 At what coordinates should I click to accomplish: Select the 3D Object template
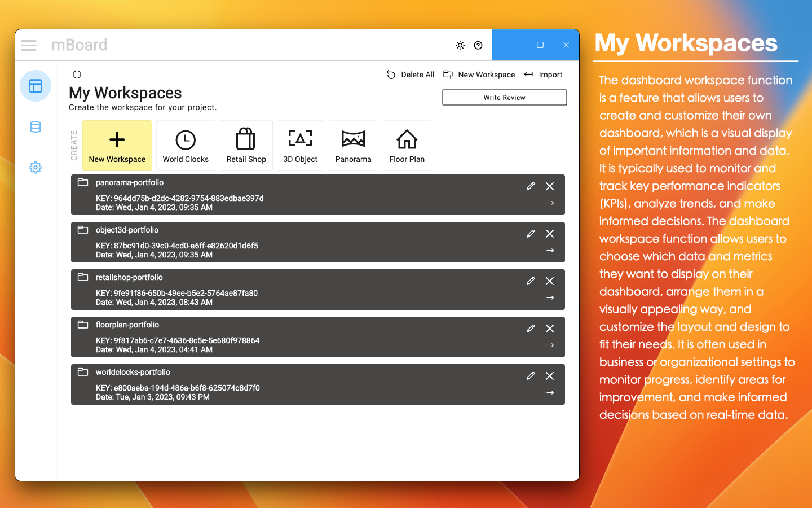coord(300,146)
